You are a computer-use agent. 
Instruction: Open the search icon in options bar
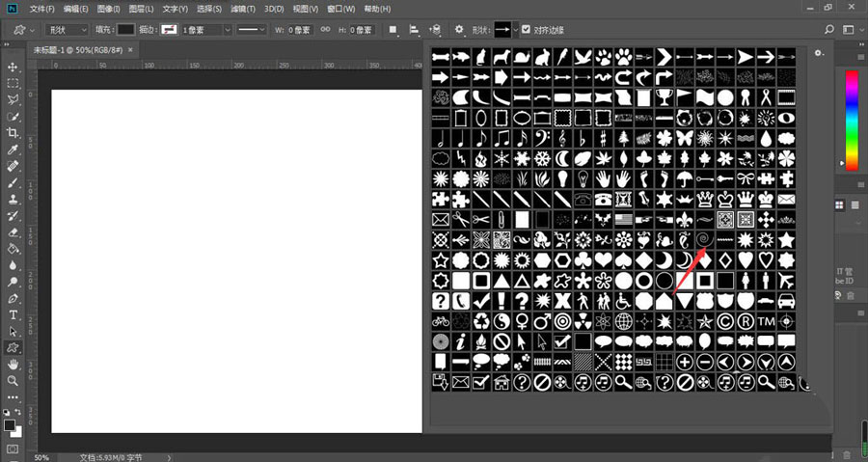pos(828,30)
